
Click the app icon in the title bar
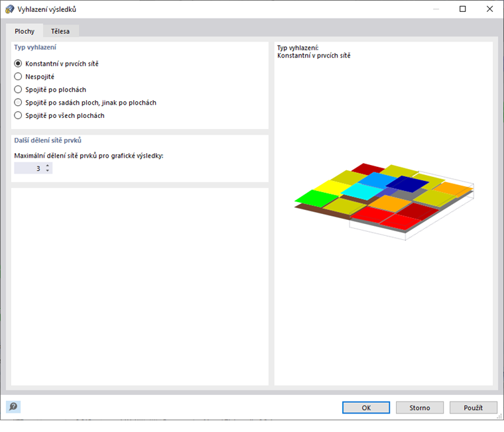pyautogui.click(x=10, y=9)
